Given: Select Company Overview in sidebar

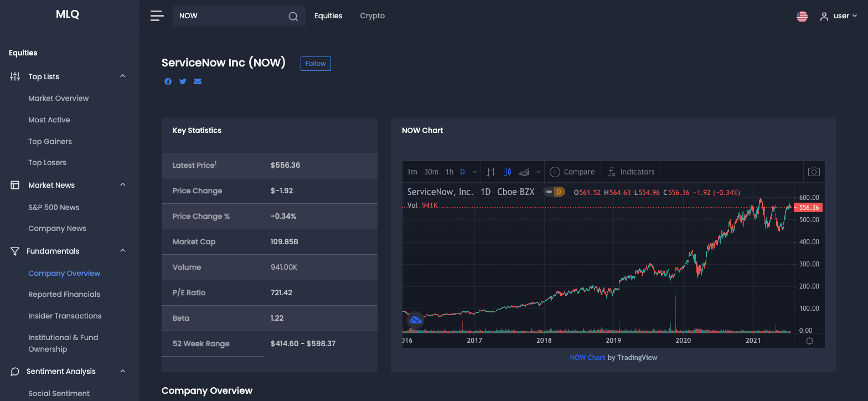Looking at the screenshot, I should [x=64, y=273].
